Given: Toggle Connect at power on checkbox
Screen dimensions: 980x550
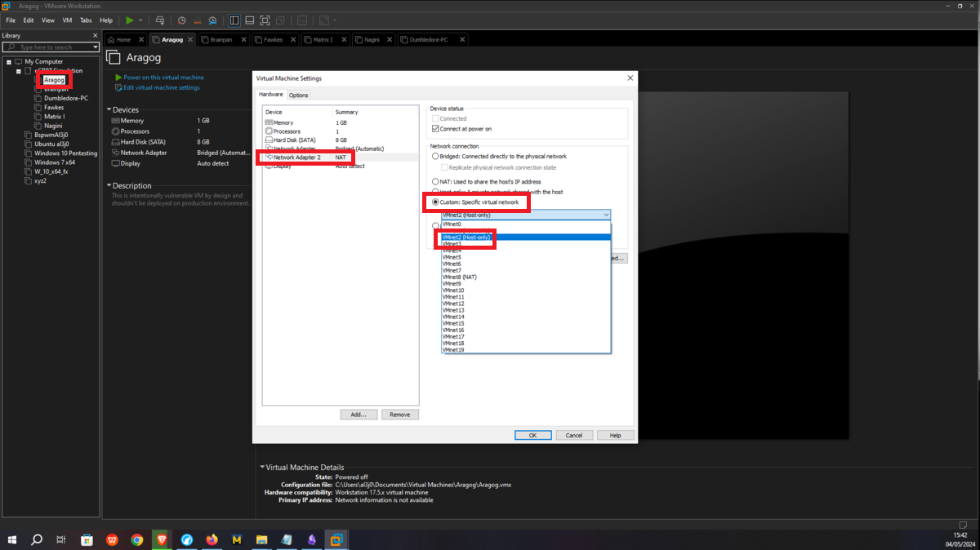Looking at the screenshot, I should (435, 129).
